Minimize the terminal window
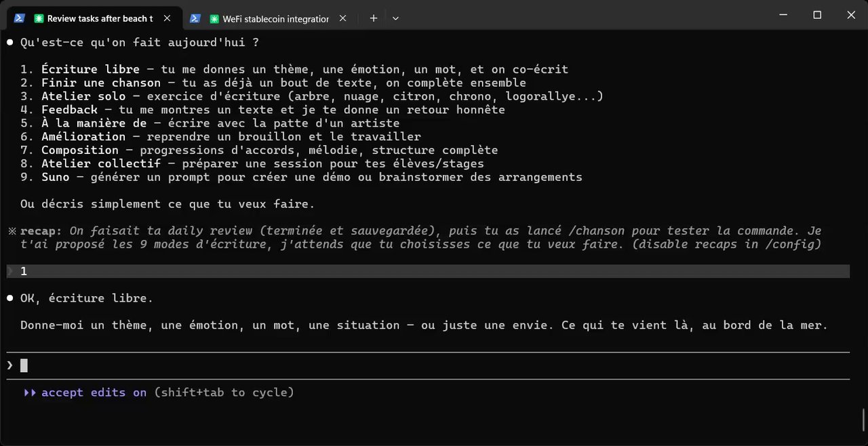The width and height of the screenshot is (868, 446). (x=785, y=15)
